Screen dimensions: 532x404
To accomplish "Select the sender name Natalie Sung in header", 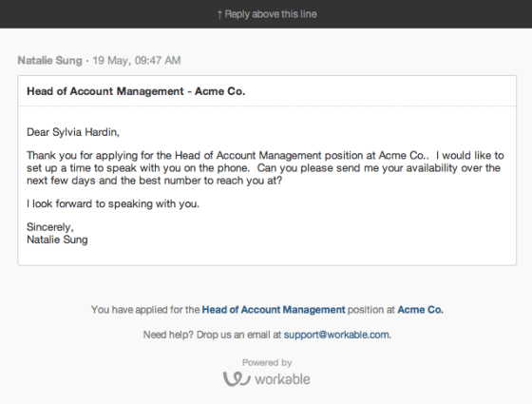I will click(49, 61).
